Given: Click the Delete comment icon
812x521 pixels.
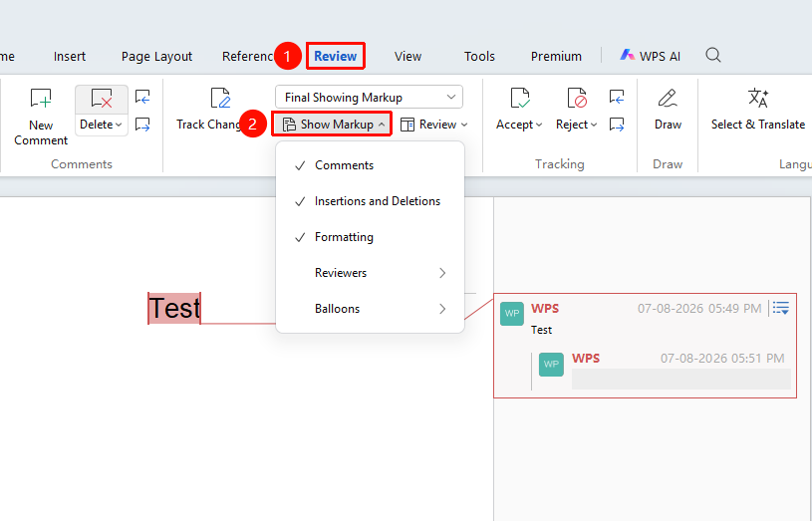Looking at the screenshot, I should [x=102, y=98].
